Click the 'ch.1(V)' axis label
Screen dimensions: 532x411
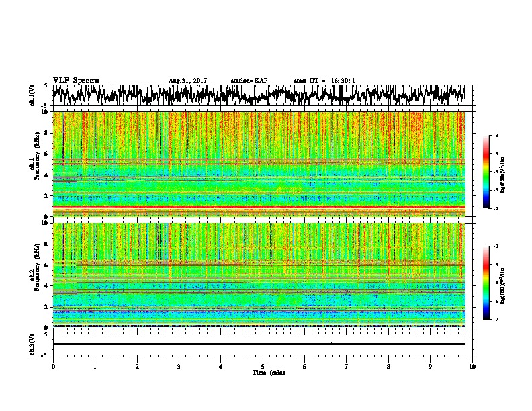coord(32,95)
